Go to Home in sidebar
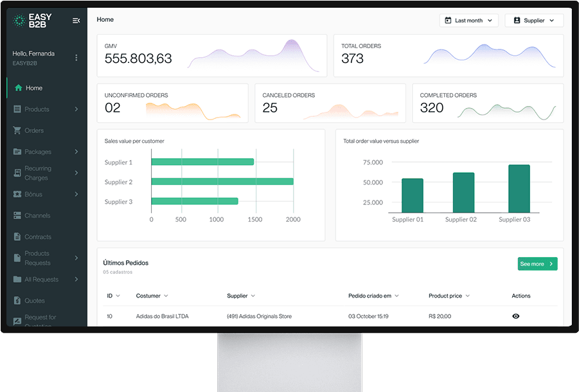The width and height of the screenshot is (579, 392). coord(33,88)
